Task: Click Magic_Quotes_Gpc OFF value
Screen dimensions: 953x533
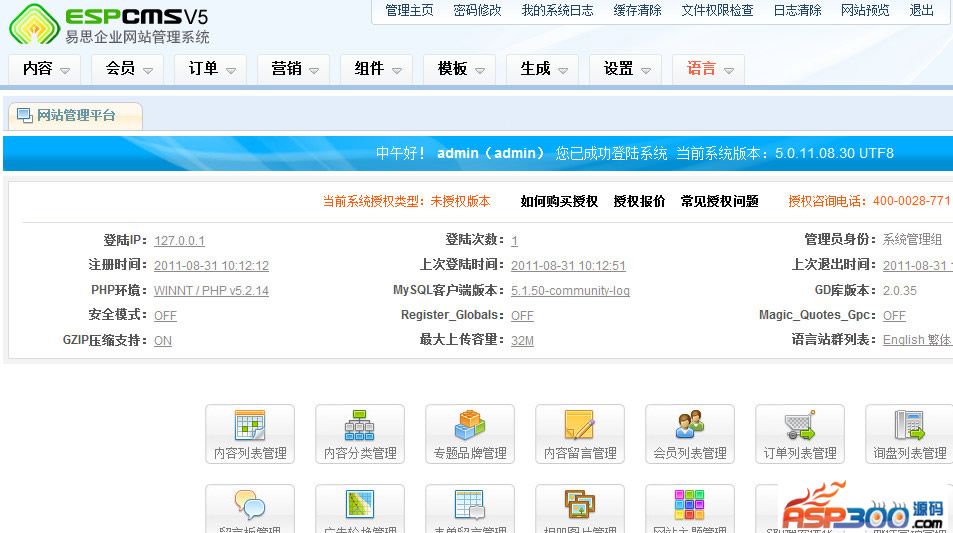Action: pyautogui.click(x=894, y=315)
